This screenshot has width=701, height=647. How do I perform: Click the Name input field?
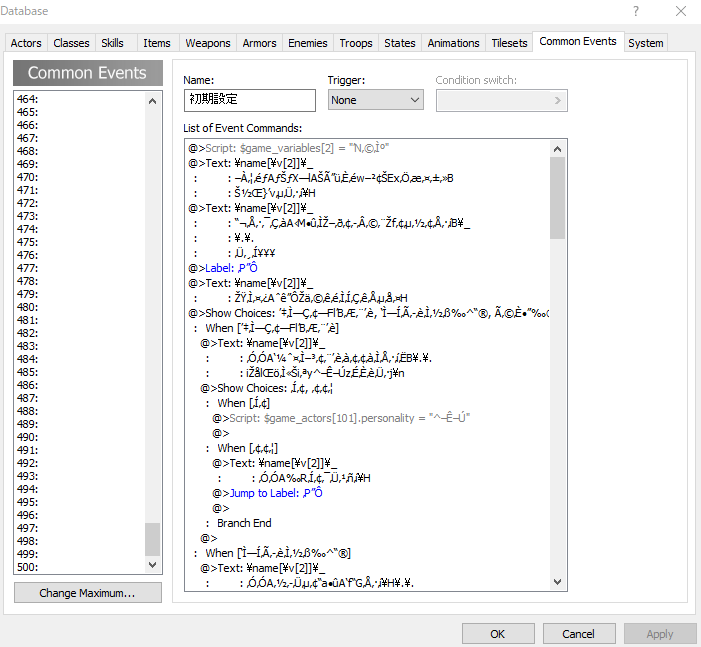(249, 100)
